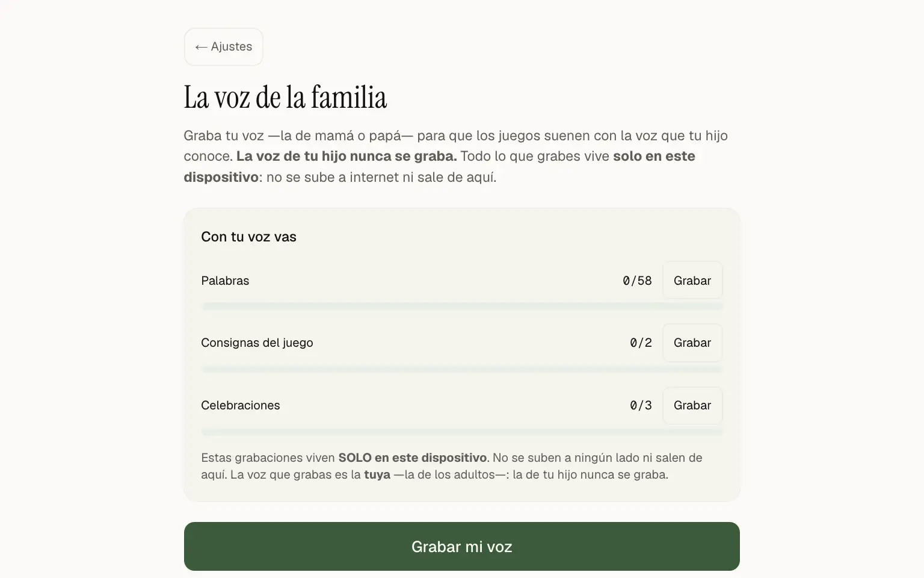The height and width of the screenshot is (578, 924).
Task: Open Grabar for Palabras
Action: tap(692, 281)
